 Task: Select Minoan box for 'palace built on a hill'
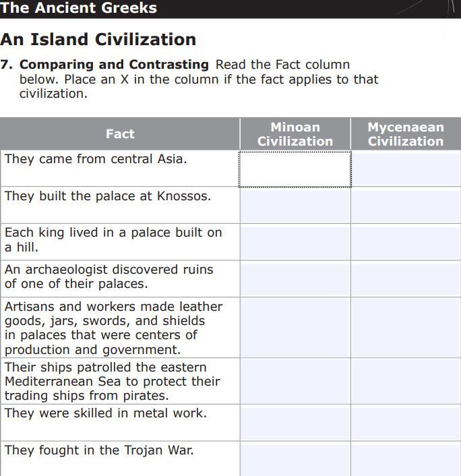tap(295, 242)
